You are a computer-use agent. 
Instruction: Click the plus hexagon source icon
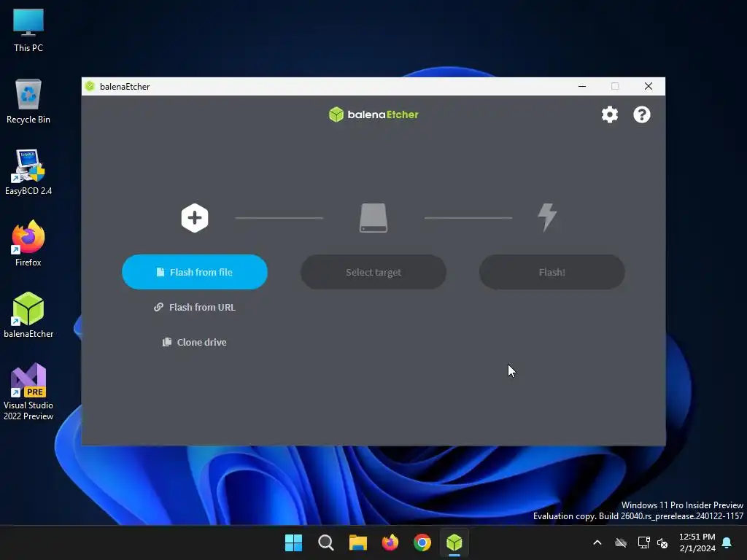[194, 218]
